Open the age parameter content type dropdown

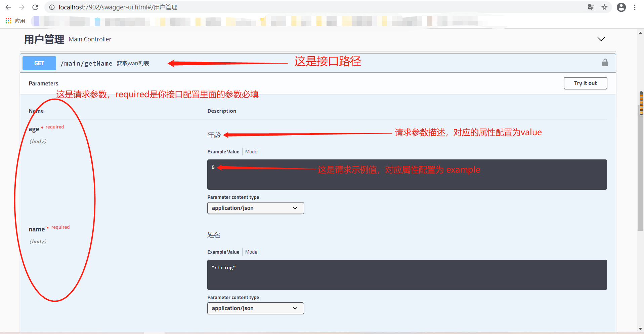[255, 208]
